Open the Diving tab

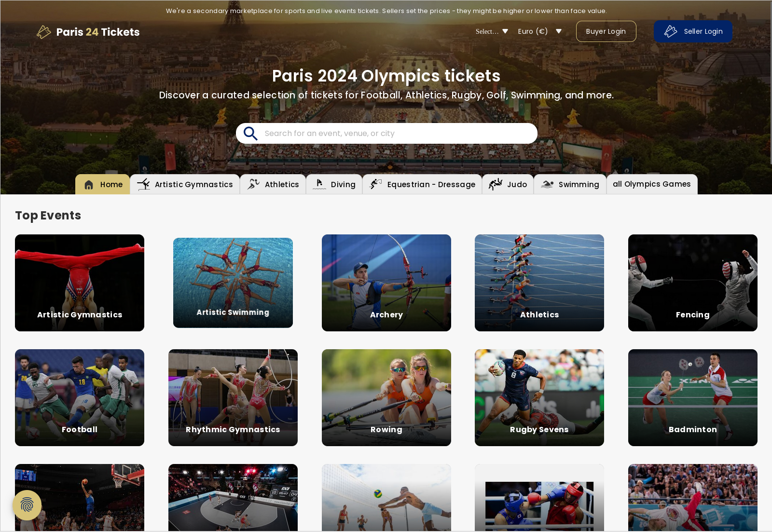(334, 184)
